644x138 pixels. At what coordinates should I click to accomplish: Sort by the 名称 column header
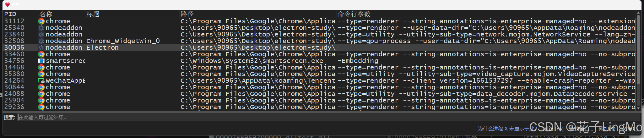pyautogui.click(x=61, y=14)
